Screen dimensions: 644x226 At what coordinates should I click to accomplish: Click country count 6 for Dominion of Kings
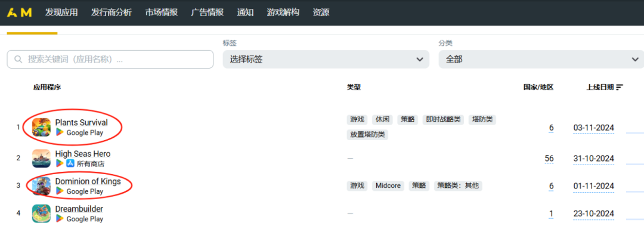pyautogui.click(x=551, y=186)
